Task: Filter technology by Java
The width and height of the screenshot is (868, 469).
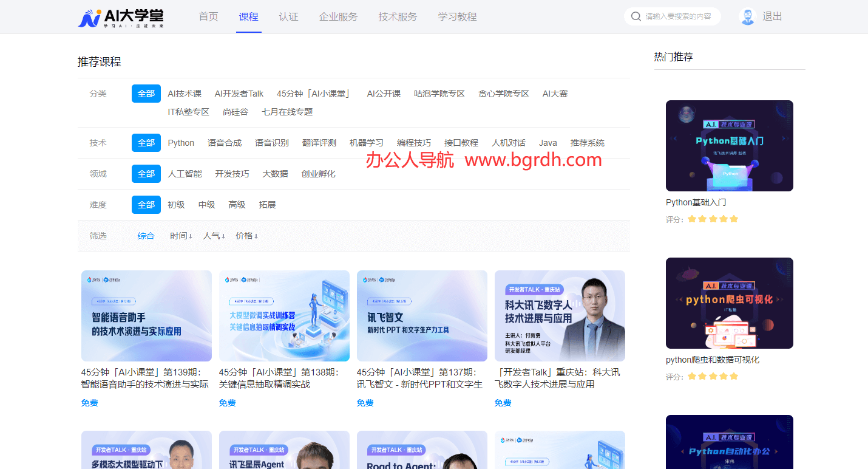Action: 548,143
